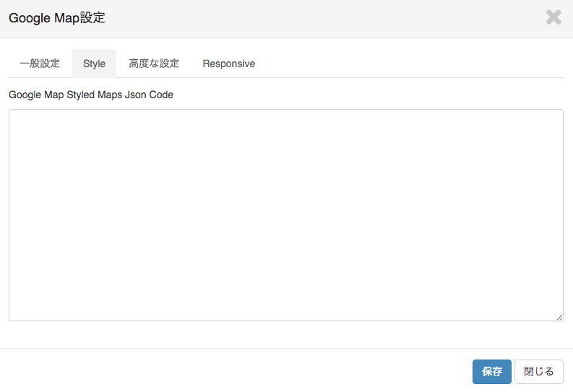The image size is (573, 392).
Task: Focus the Styled Maps Json Code textarea
Action: (x=285, y=215)
